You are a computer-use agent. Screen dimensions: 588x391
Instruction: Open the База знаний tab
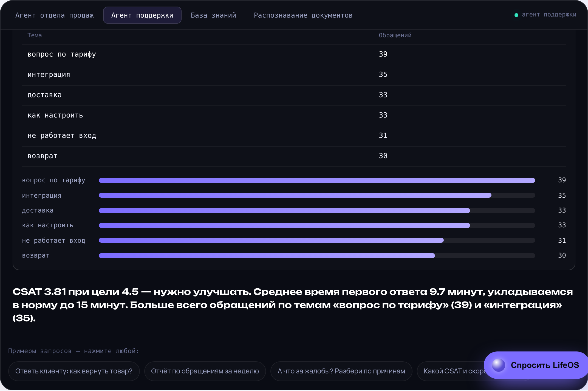(213, 15)
